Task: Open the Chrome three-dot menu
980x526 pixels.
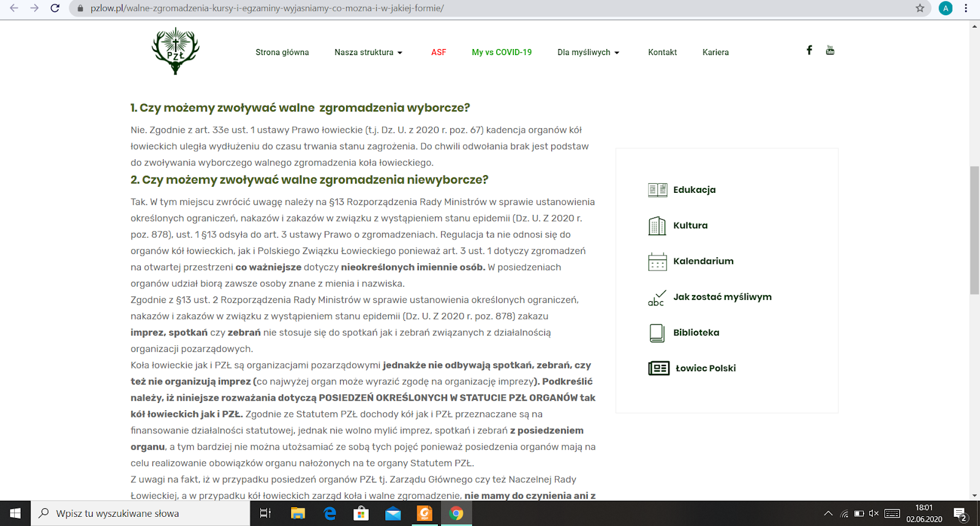Action: tap(967, 9)
